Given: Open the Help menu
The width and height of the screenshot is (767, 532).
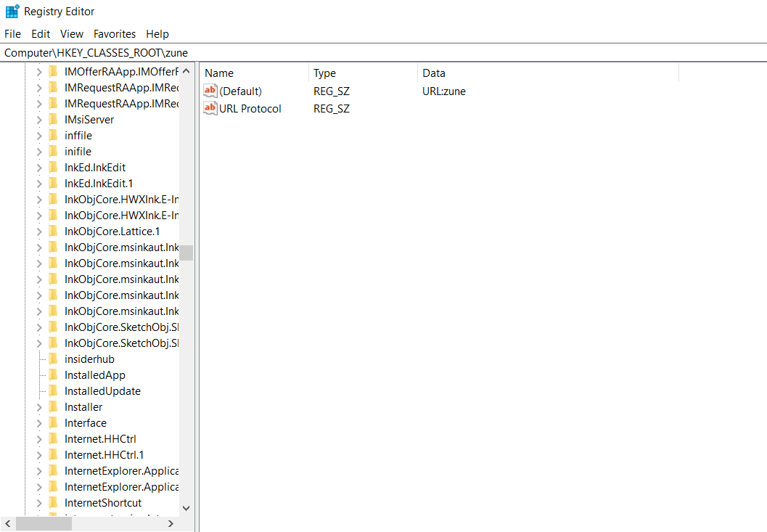Looking at the screenshot, I should pyautogui.click(x=157, y=34).
